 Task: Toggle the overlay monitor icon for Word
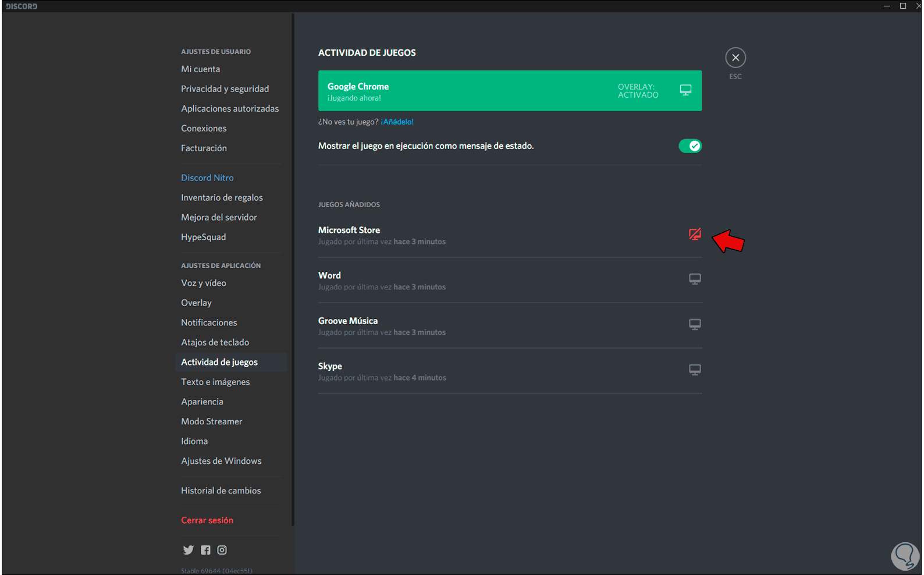pyautogui.click(x=695, y=279)
